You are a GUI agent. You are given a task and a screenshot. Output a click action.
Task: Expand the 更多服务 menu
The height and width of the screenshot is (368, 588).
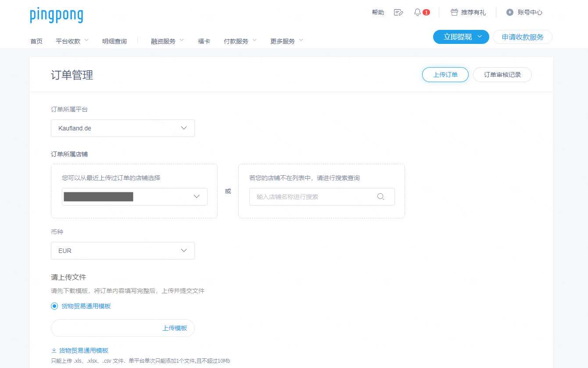[287, 41]
